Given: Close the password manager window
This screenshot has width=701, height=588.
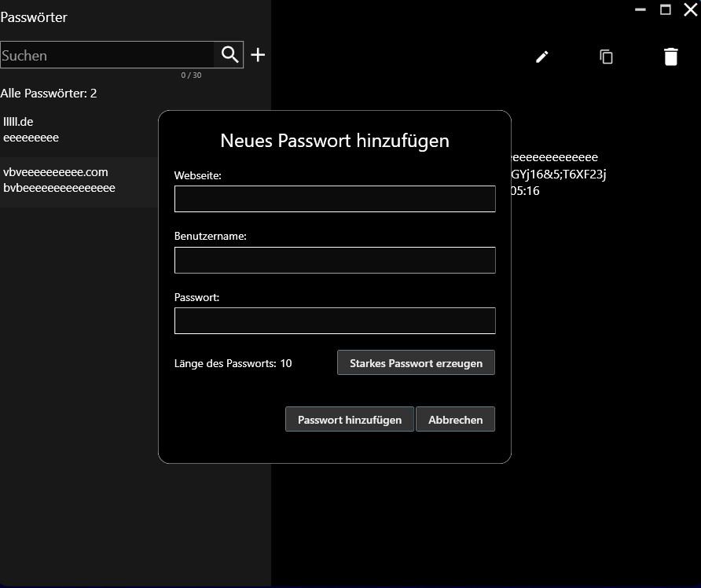Looking at the screenshot, I should pyautogui.click(x=690, y=9).
